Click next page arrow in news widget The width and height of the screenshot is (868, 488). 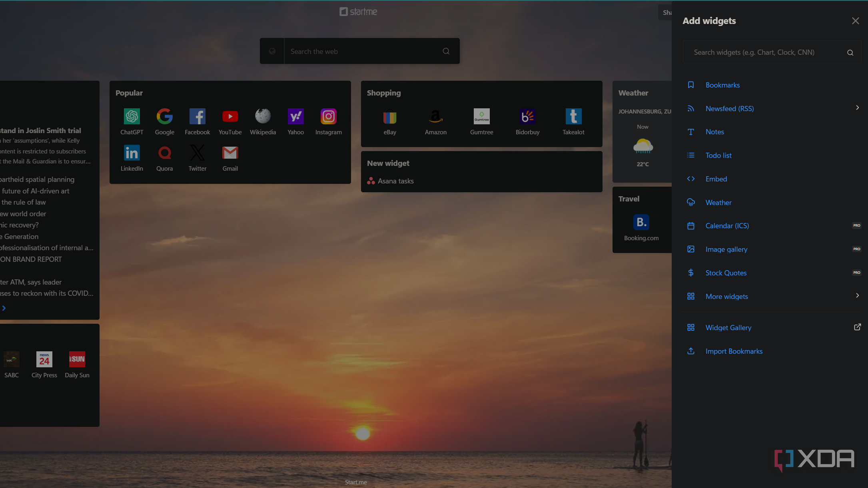[x=4, y=308]
